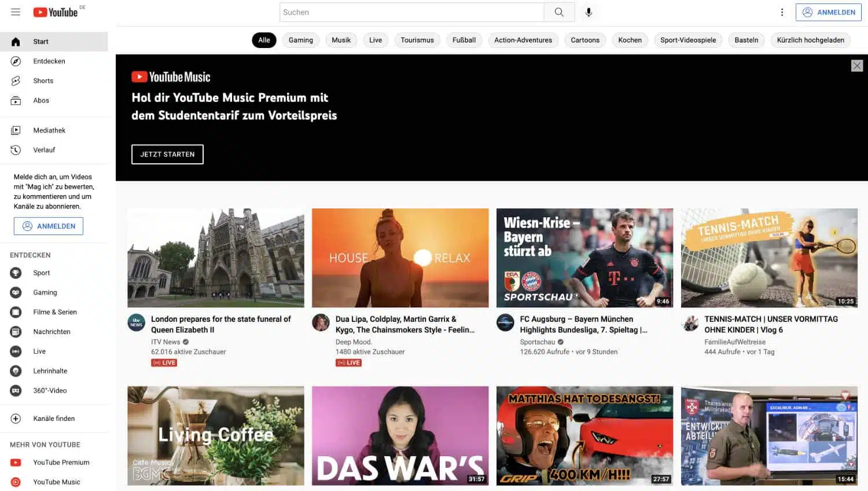
Task: Open Shorts from the sidebar
Action: tap(43, 81)
